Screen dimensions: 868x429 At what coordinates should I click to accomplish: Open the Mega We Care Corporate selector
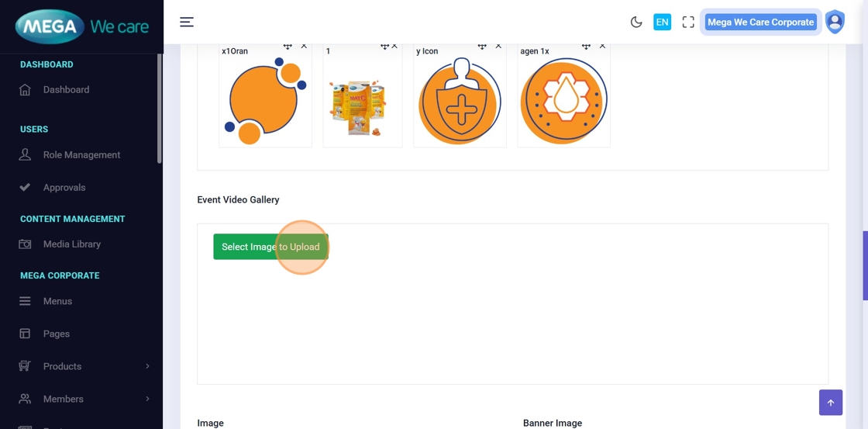760,22
